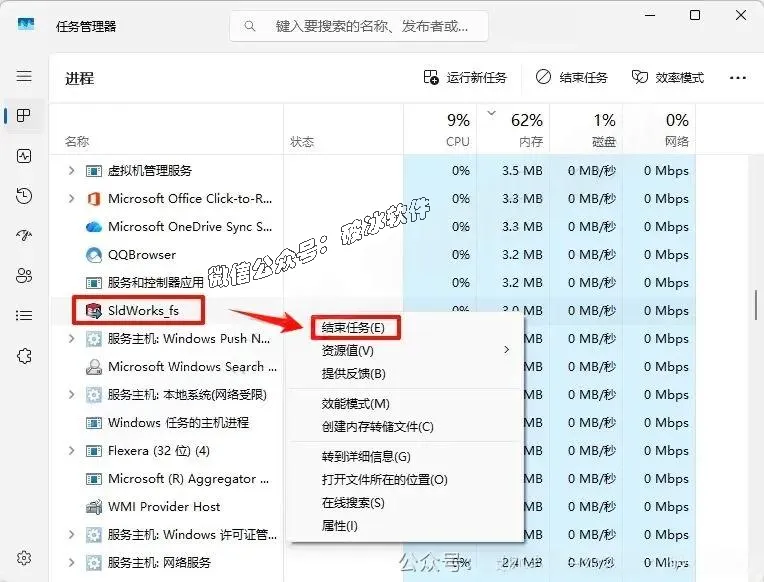
Task: Choose 资源值(V) in context menu
Action: click(347, 350)
